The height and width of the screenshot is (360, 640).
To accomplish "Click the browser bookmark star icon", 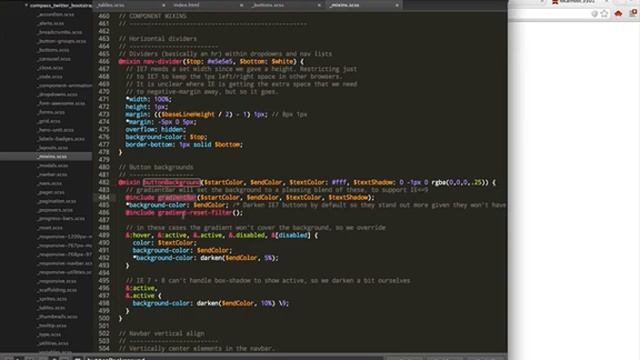I will click(x=604, y=13).
